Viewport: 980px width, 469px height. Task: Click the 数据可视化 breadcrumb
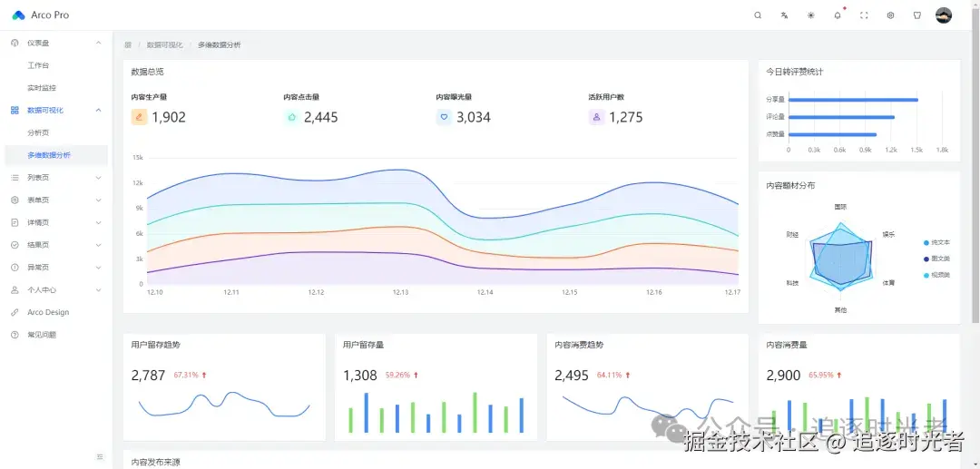(x=165, y=45)
